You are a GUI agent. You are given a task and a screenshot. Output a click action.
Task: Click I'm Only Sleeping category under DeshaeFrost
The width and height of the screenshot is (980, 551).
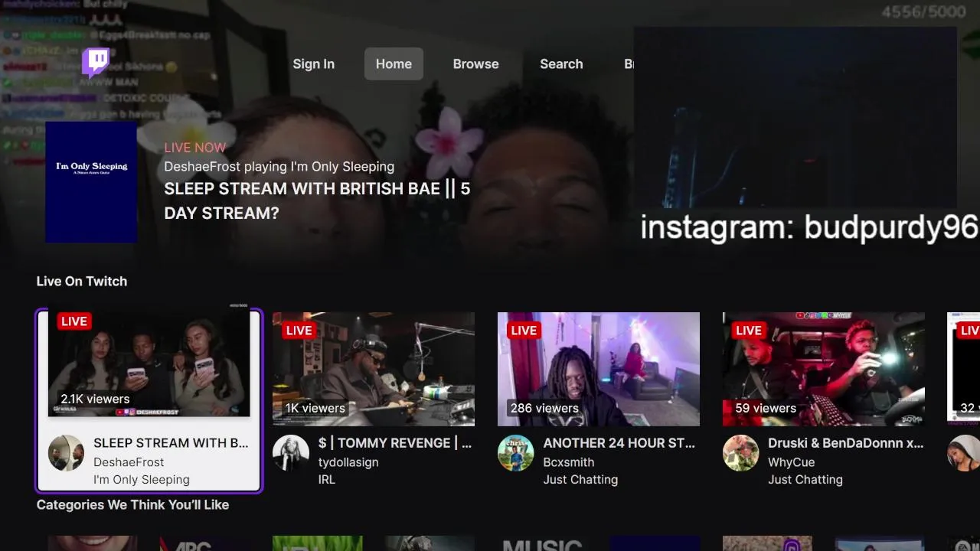[x=142, y=480]
